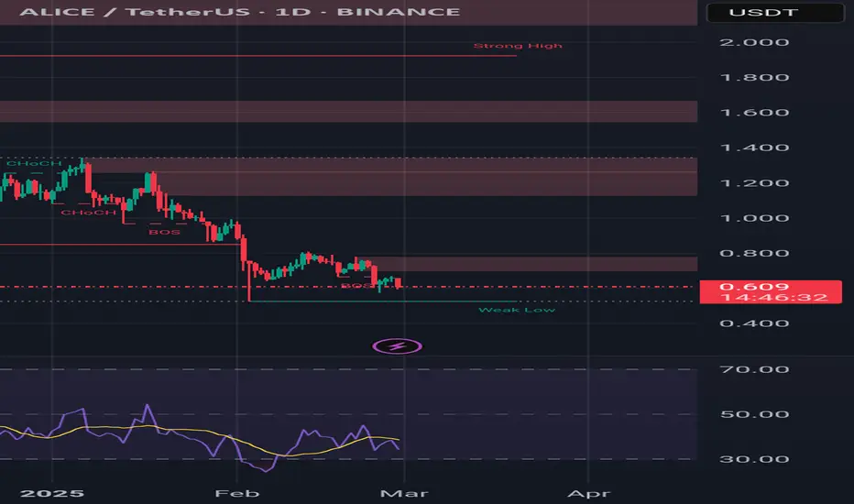Image resolution: width=854 pixels, height=504 pixels.
Task: Click the green CHoCH label at top left
Action: [x=34, y=163]
